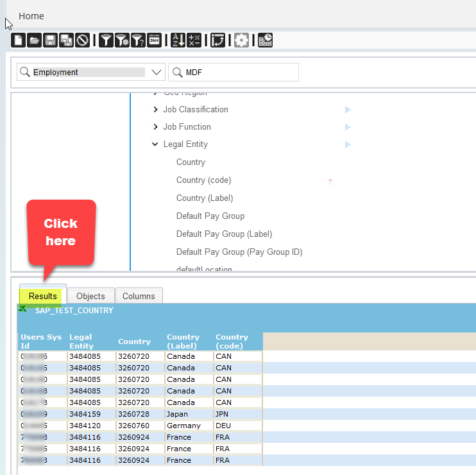Select Country under Legal Entity
This screenshot has width=476, height=475.
pyautogui.click(x=191, y=162)
